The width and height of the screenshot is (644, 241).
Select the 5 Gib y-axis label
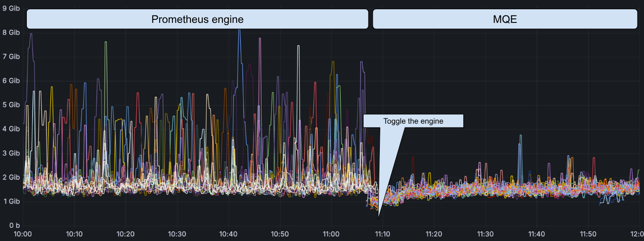(x=11, y=105)
